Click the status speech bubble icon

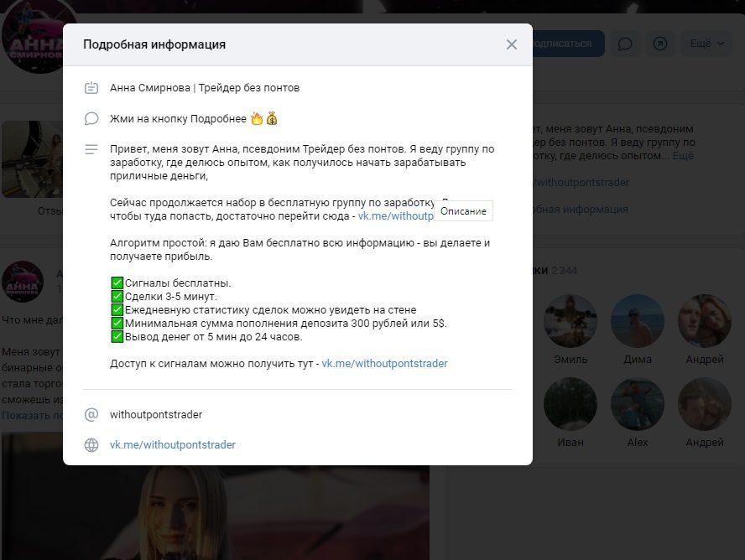91,118
